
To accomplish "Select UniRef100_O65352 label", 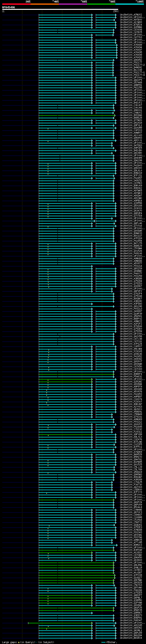I will 131,628.
